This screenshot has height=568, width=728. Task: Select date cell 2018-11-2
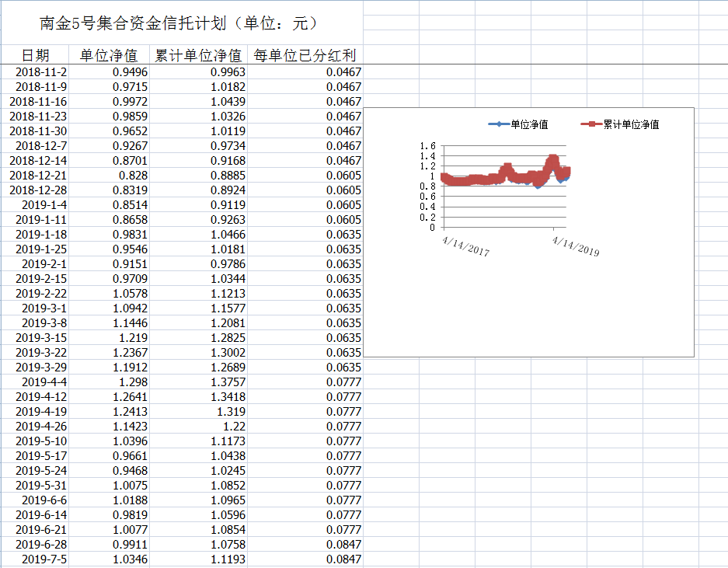tap(35, 72)
